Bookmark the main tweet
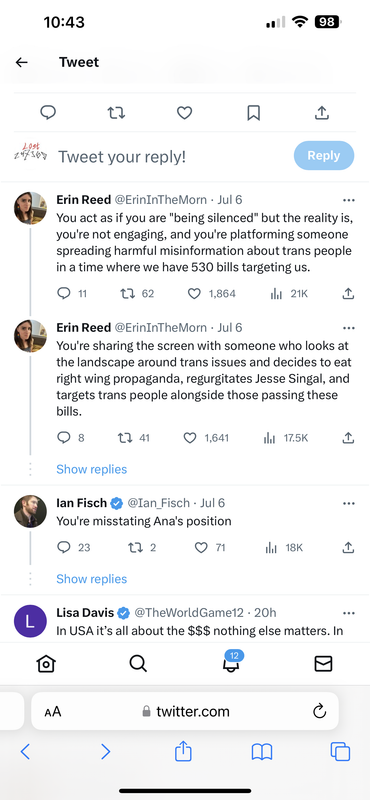Viewport: 370px width, 800px height. click(x=254, y=112)
